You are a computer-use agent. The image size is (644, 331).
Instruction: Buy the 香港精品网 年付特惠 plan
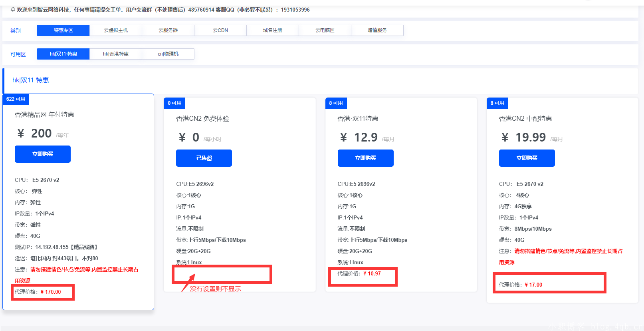click(x=43, y=154)
